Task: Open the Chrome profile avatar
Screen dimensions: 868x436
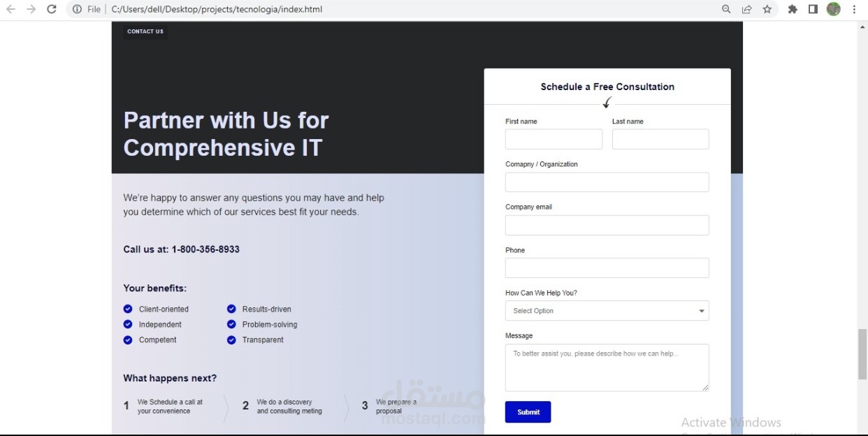Action: [833, 9]
